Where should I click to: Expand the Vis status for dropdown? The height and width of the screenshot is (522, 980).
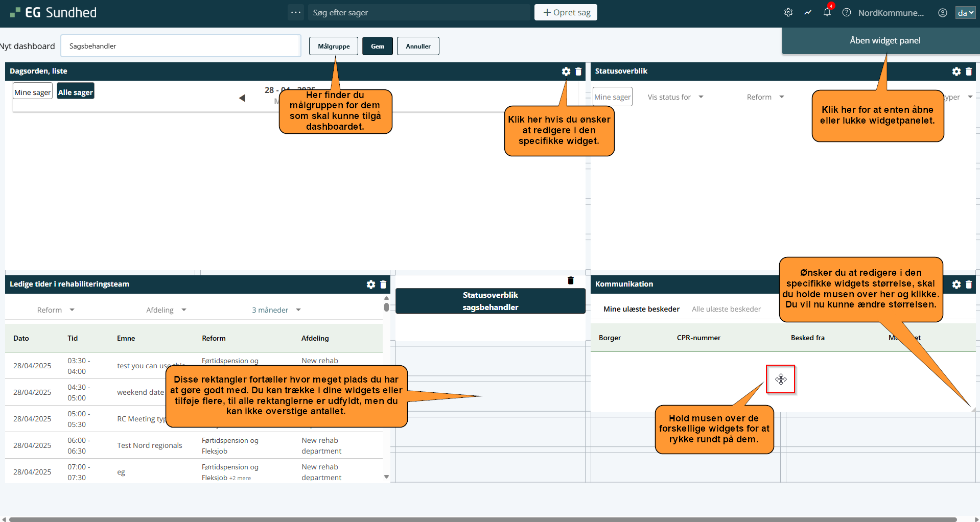(675, 97)
